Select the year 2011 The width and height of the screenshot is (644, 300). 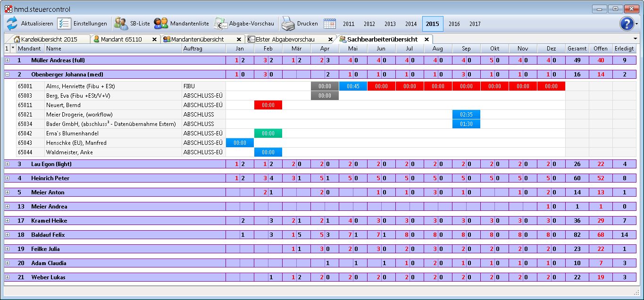pyautogui.click(x=348, y=24)
